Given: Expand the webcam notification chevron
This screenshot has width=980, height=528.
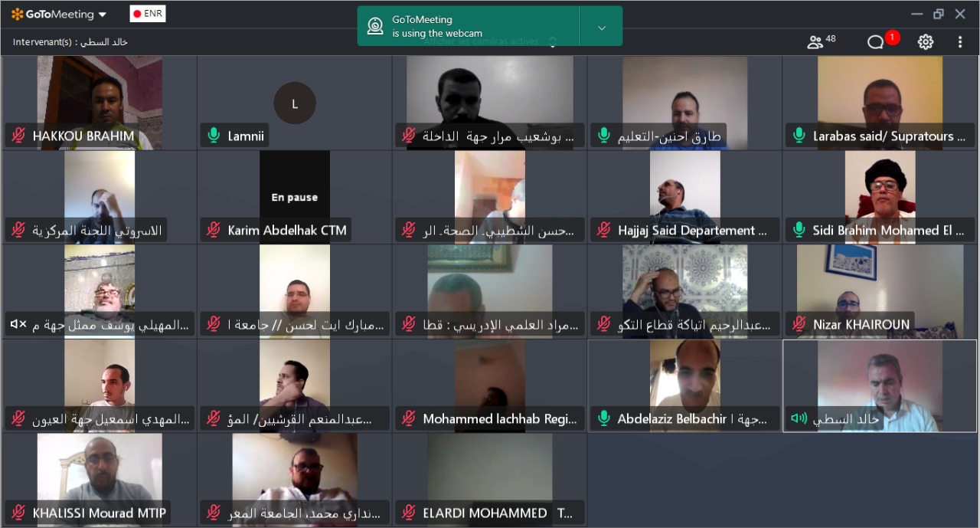Looking at the screenshot, I should pos(601,27).
